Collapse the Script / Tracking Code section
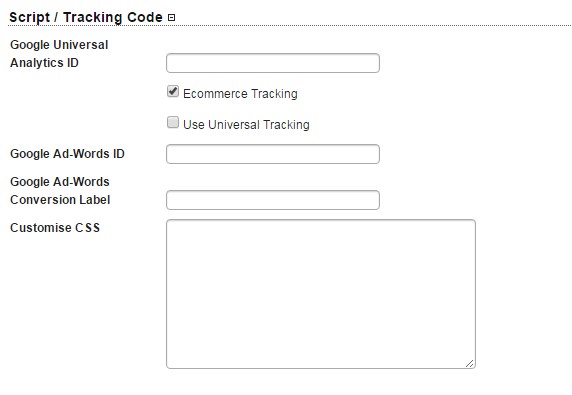Viewport: 572px width, 395px height. (171, 18)
